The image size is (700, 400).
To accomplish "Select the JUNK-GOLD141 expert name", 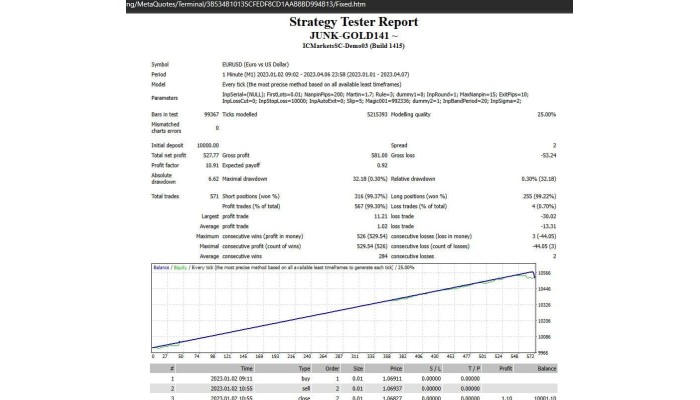I will pyautogui.click(x=345, y=34).
